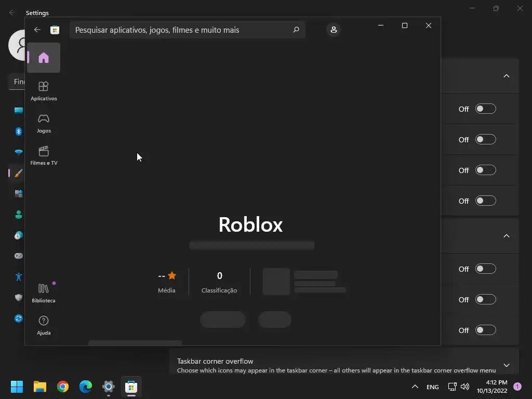Open the Home section in Microsoft Store
Screen dimensions: 532x399
[x=44, y=58]
